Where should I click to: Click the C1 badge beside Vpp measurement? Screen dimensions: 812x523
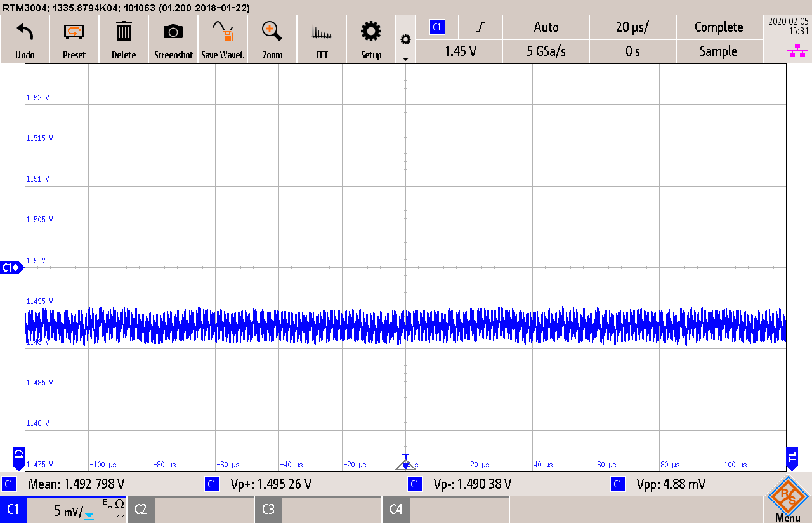point(617,484)
